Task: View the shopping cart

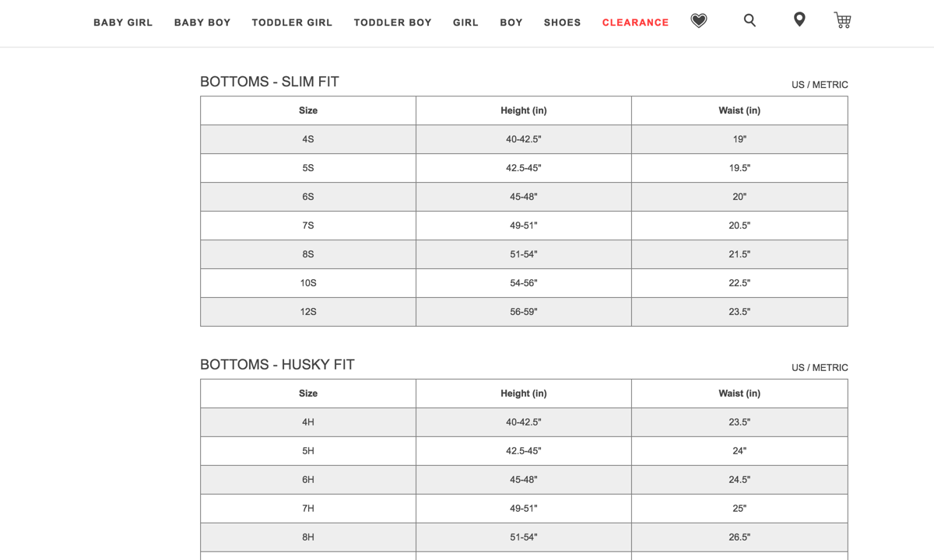Action: click(842, 20)
